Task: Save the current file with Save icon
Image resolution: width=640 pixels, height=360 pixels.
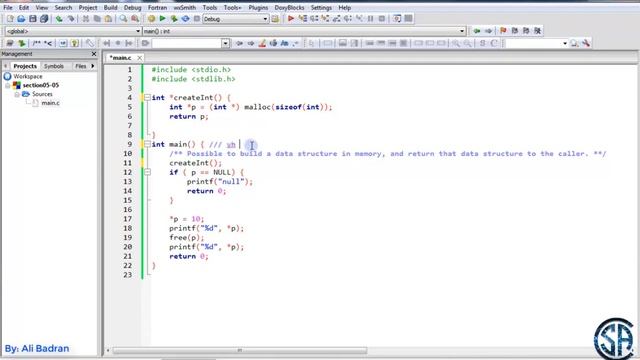Action: point(33,19)
